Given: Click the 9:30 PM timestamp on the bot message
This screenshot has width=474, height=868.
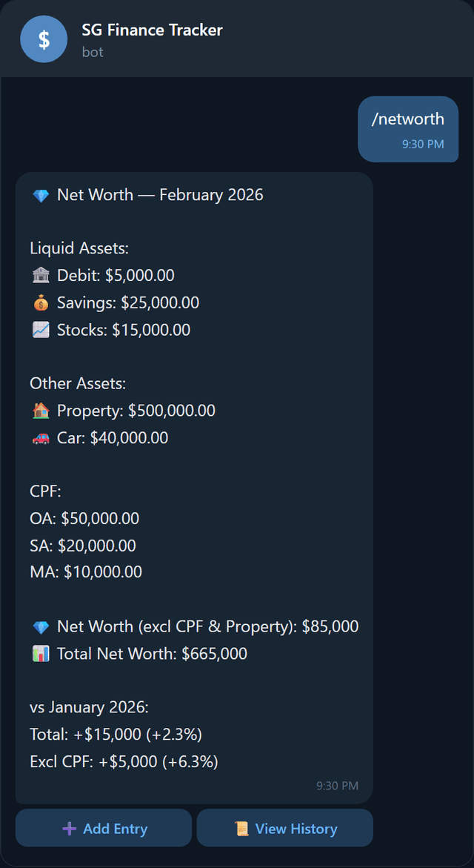Looking at the screenshot, I should [x=337, y=785].
